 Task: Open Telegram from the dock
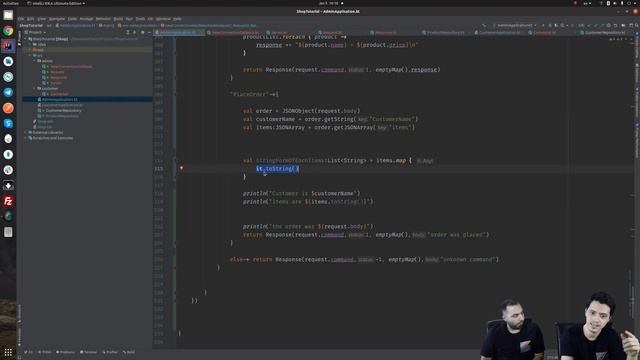pos(8,92)
